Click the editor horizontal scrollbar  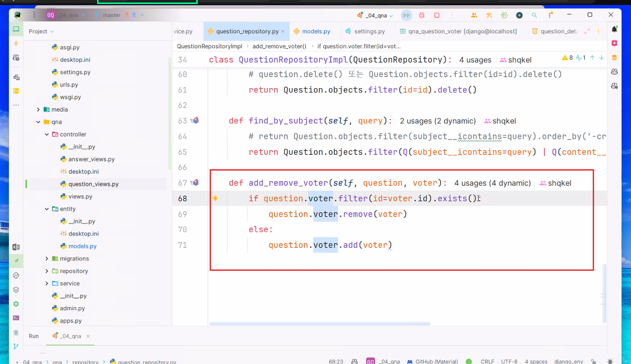[x=320, y=324]
